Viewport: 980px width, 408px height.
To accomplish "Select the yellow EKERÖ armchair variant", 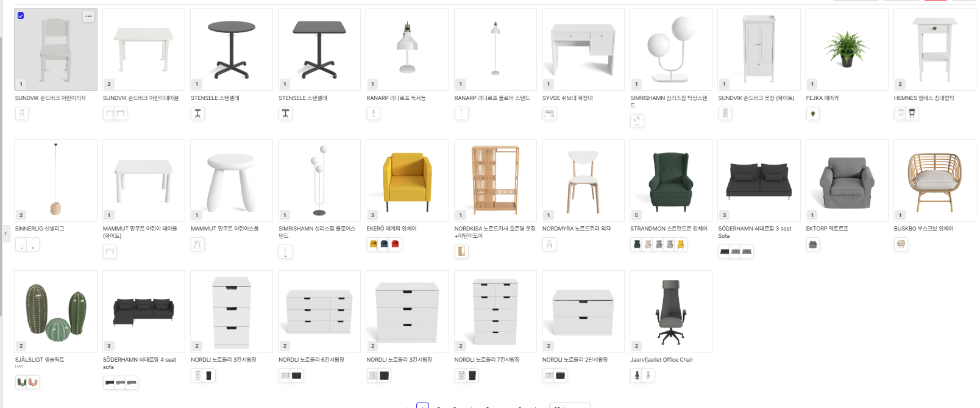I will (x=374, y=245).
